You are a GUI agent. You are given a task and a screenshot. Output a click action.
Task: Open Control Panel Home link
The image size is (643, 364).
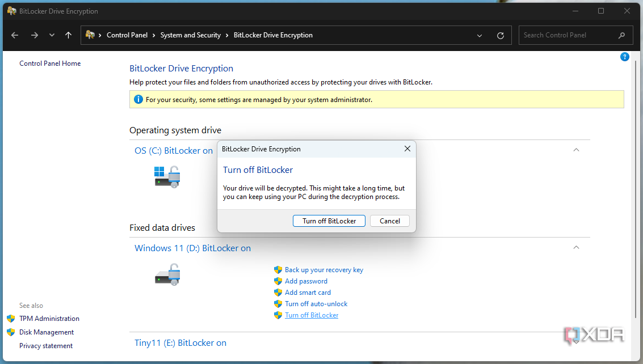point(50,64)
